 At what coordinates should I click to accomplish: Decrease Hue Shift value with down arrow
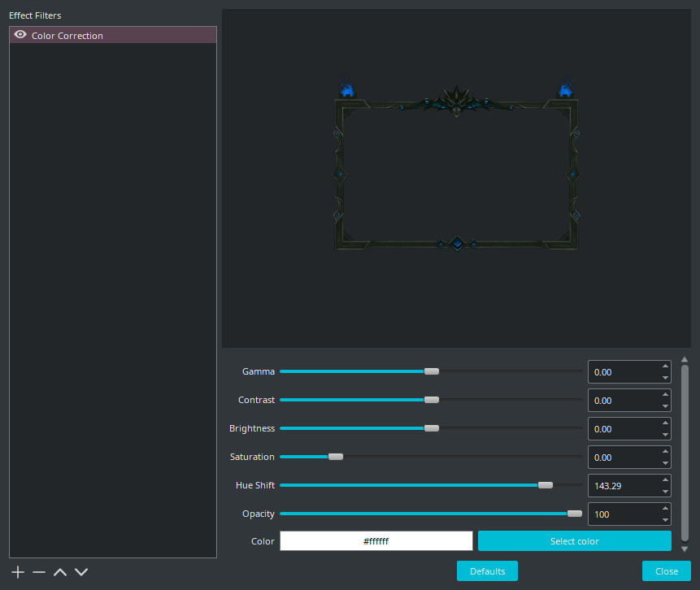[x=665, y=492]
